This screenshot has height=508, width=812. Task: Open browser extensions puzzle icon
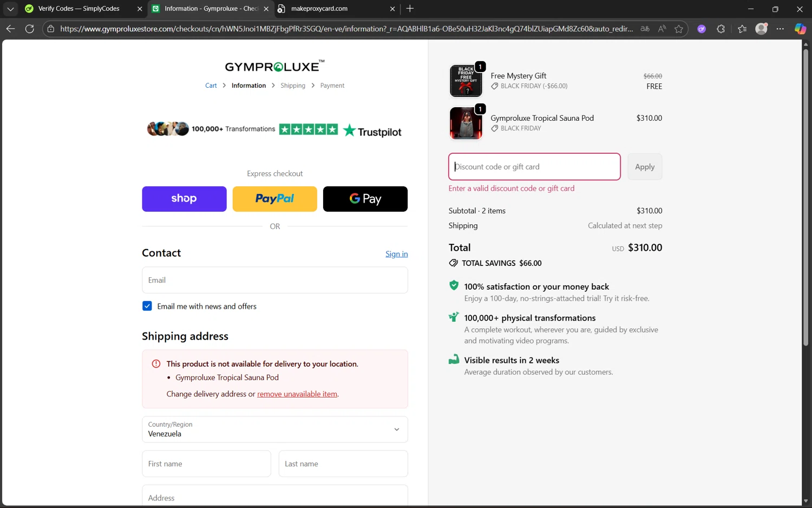[721, 29]
